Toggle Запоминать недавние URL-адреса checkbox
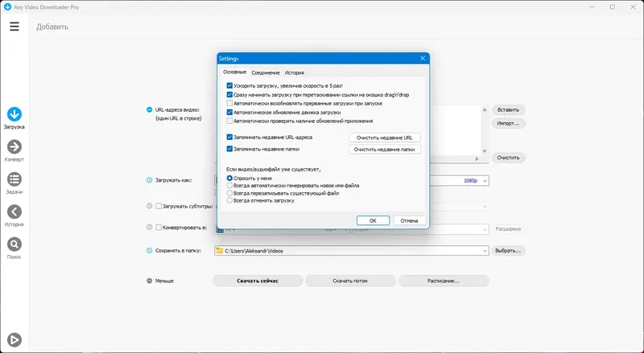The height and width of the screenshot is (353, 644). tap(229, 137)
